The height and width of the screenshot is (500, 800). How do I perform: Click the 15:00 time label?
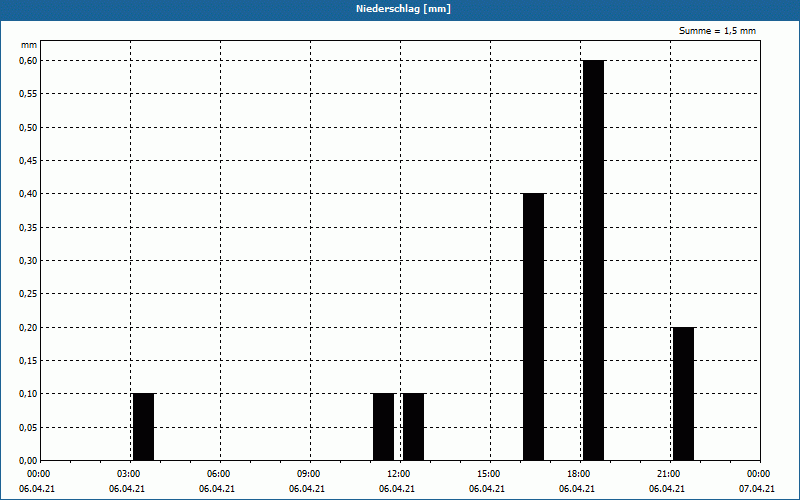coord(489,474)
